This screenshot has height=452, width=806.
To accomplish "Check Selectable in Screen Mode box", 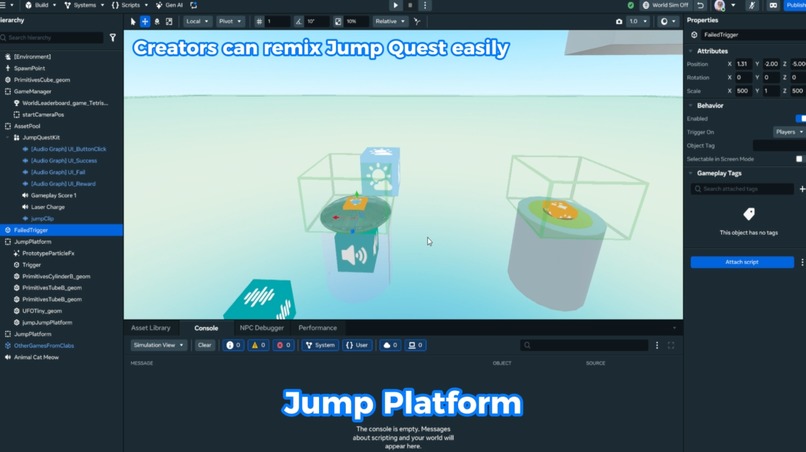I will tap(799, 159).
